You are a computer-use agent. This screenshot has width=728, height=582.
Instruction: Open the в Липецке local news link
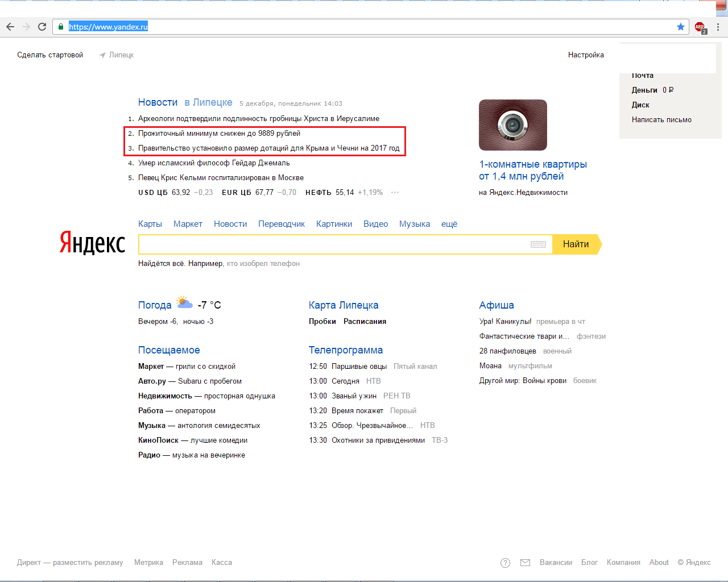(208, 102)
